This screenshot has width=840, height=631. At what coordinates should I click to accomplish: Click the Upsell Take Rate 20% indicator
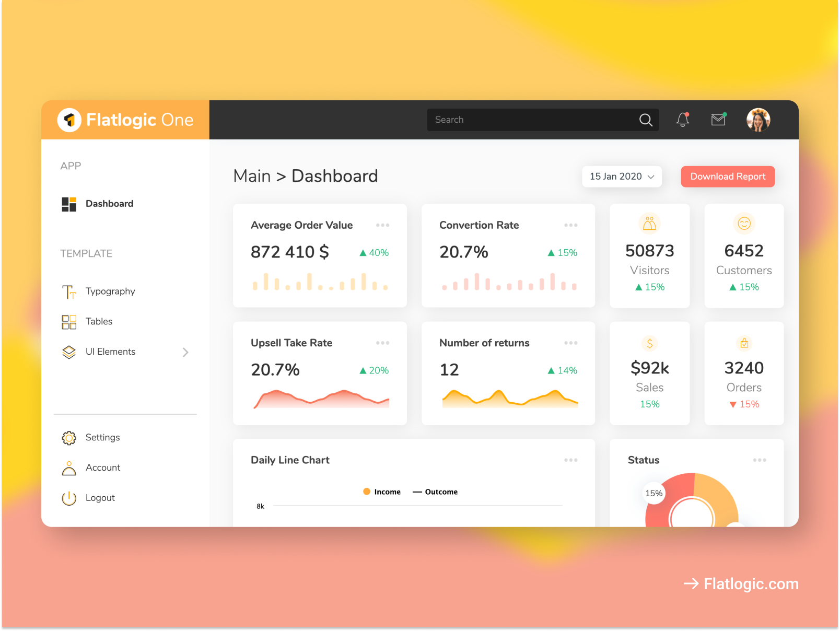coord(374,371)
